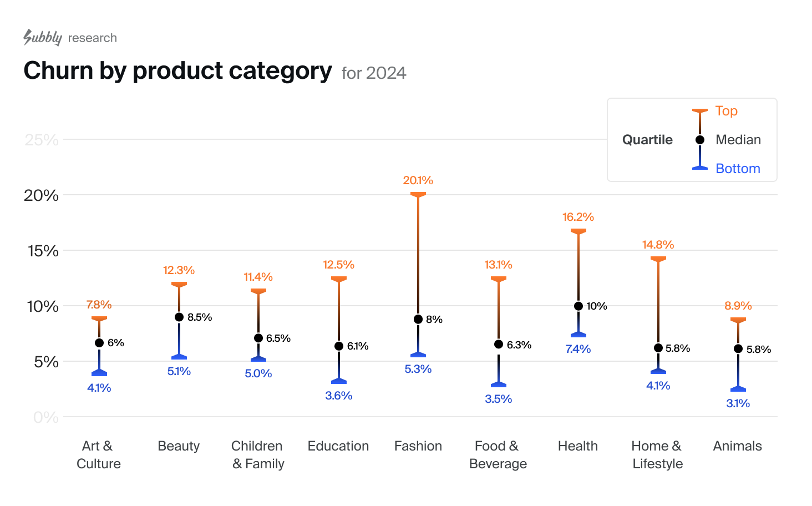The height and width of the screenshot is (506, 812).
Task: Click the chart title Churn by product category
Action: [177, 71]
